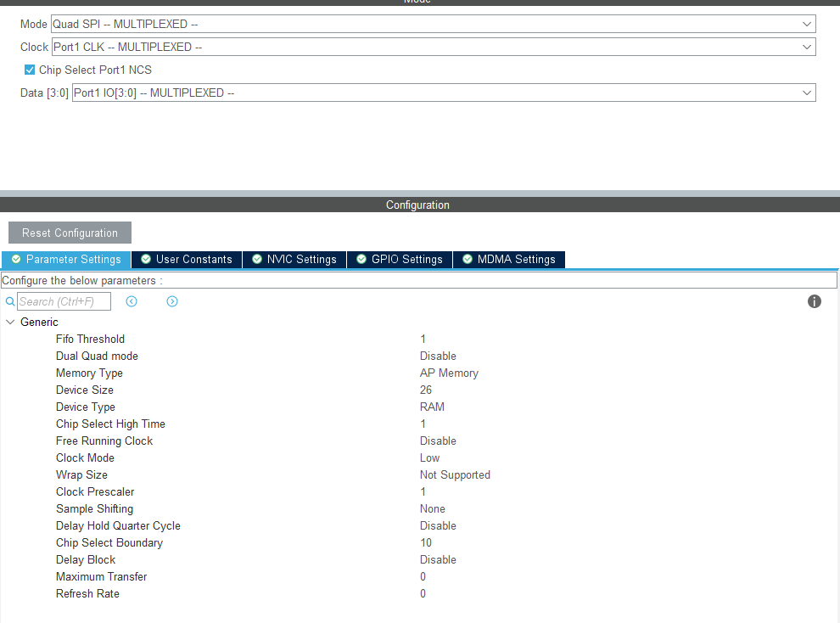Click Sample Shifting value None
The image size is (840, 623).
click(433, 509)
